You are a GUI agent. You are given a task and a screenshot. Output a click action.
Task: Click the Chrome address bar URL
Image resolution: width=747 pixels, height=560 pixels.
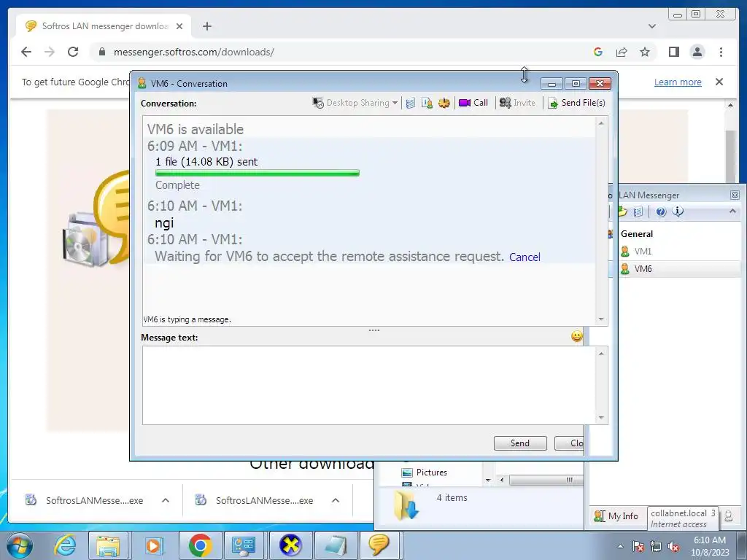click(x=194, y=52)
